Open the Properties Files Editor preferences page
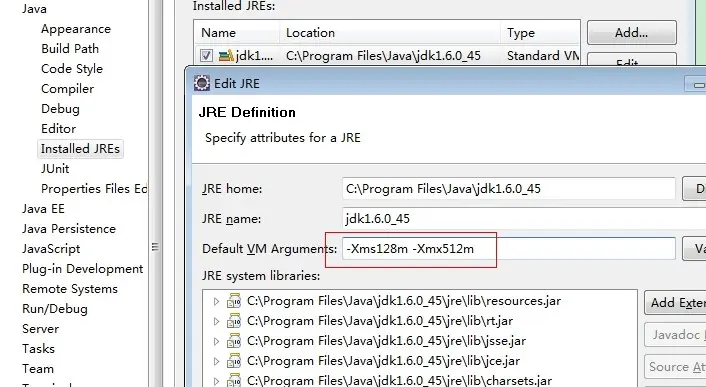The image size is (706, 387). [94, 189]
